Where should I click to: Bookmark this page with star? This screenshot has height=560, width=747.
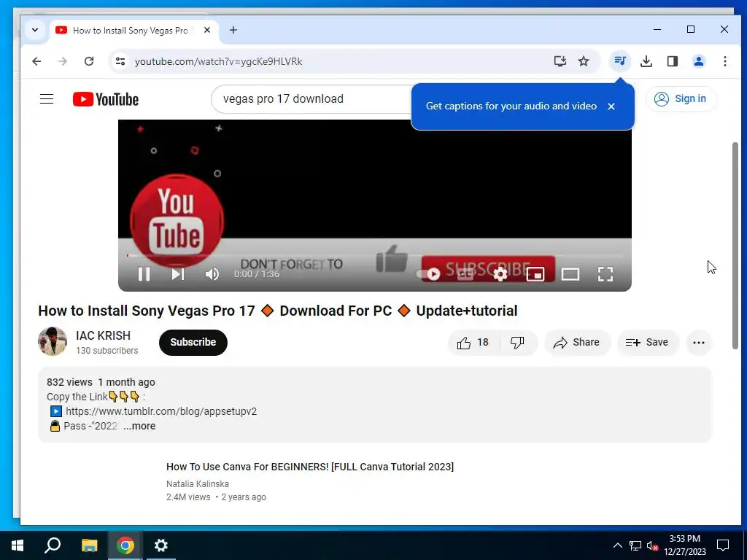coord(584,61)
